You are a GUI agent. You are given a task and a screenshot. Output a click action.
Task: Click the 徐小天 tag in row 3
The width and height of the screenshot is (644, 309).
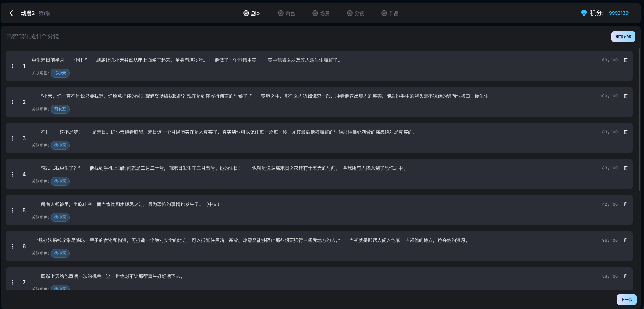tap(60, 145)
